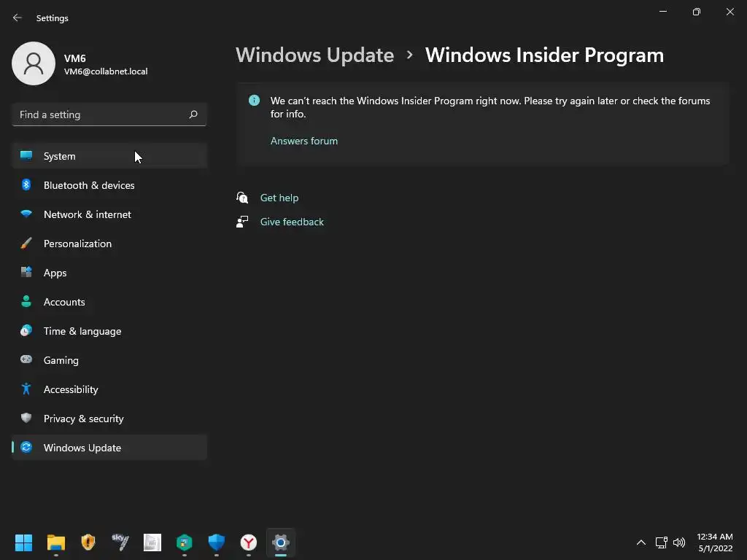Open Network & internet settings

click(109, 214)
